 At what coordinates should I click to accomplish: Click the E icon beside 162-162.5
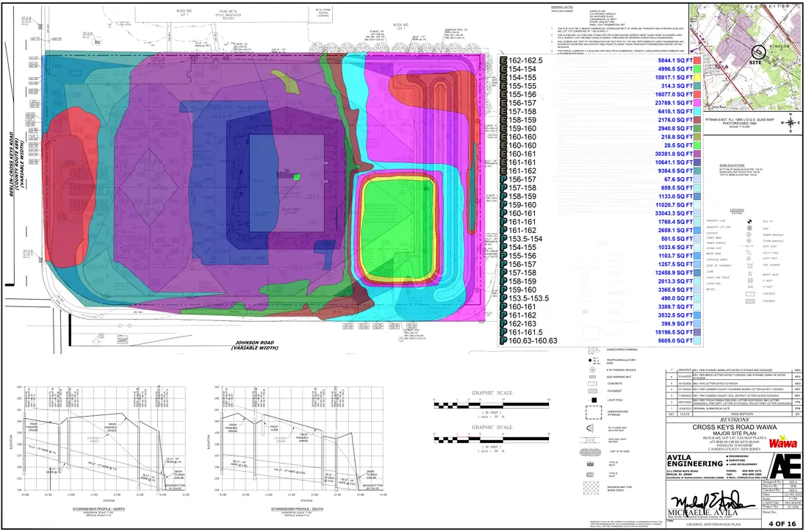coord(504,61)
